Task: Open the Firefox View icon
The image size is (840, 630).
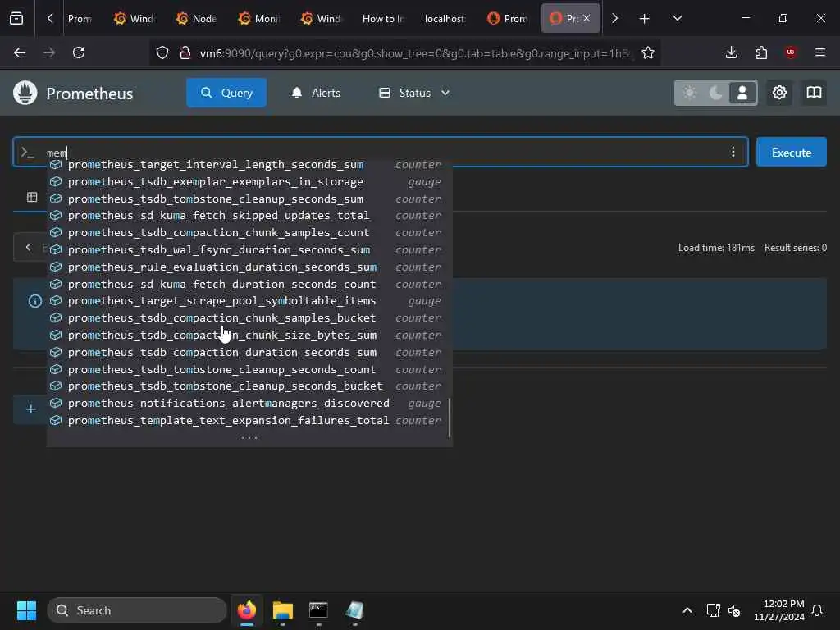Action: 16,18
